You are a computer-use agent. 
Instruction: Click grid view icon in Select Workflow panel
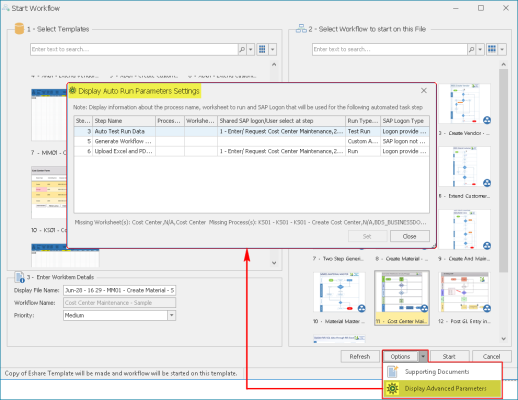pyautogui.click(x=492, y=49)
